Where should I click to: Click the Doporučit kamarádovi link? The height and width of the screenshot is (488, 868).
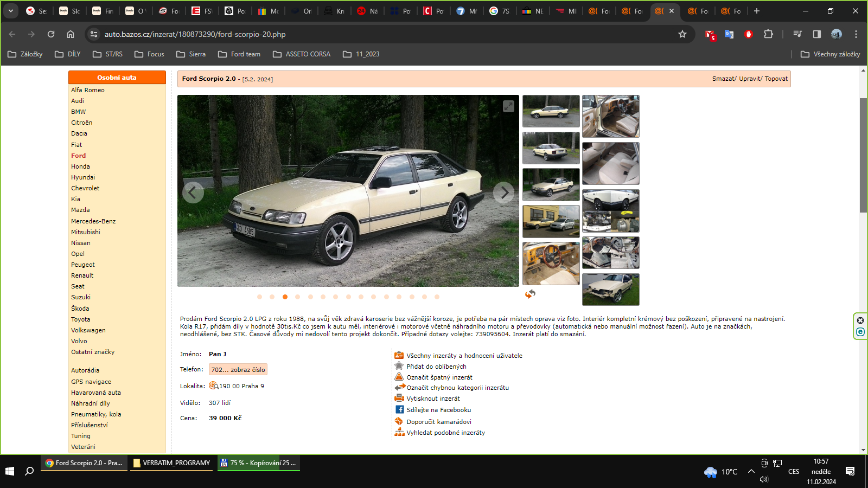tap(439, 422)
